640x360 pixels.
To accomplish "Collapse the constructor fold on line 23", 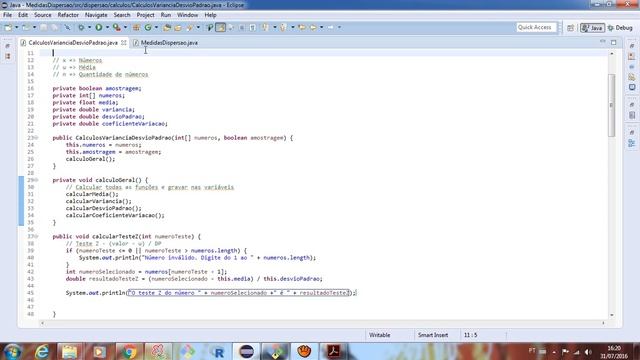I will click(36, 138).
